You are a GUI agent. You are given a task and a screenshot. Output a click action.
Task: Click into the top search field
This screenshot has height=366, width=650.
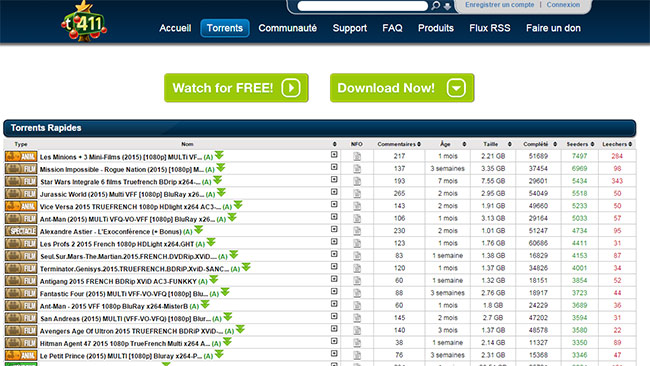(362, 6)
